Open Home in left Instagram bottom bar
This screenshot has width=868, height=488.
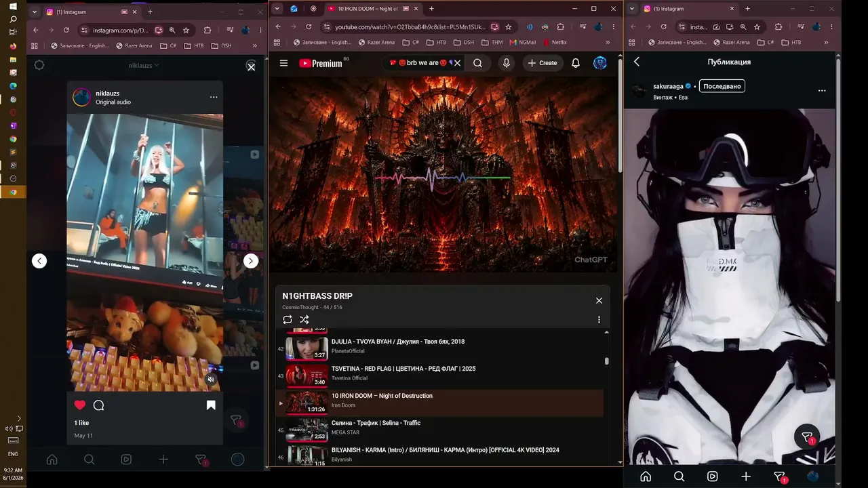[52, 460]
